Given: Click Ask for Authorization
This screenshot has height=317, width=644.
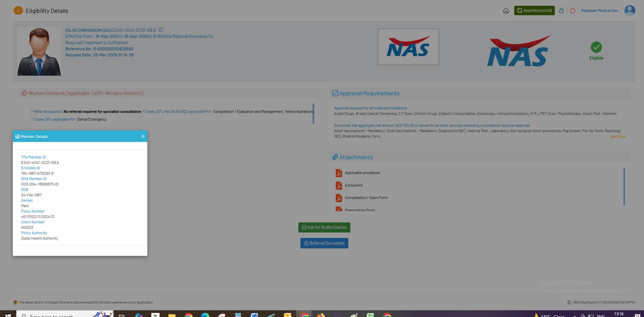Looking at the screenshot, I should 324,227.
